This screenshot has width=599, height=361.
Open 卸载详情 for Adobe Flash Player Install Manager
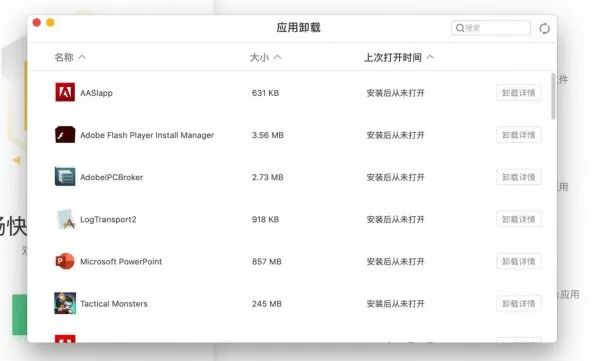click(518, 135)
